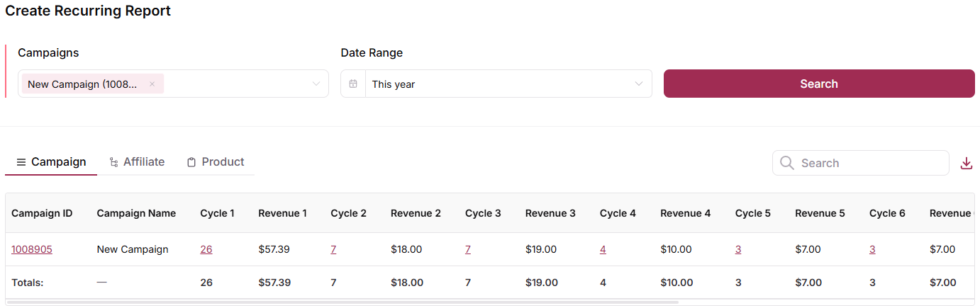Image resolution: width=980 pixels, height=308 pixels.
Task: Click the Revenue 1 column header
Action: [x=282, y=213]
